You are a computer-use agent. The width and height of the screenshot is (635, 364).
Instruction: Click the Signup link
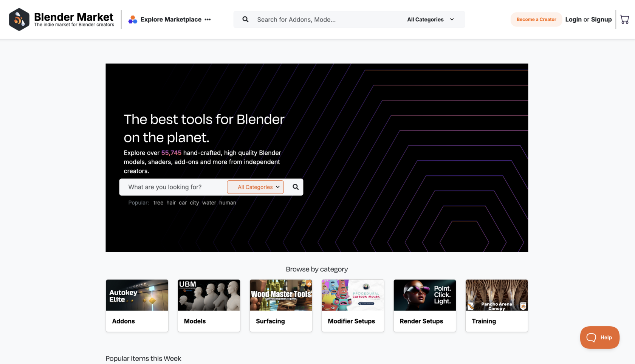click(x=601, y=20)
